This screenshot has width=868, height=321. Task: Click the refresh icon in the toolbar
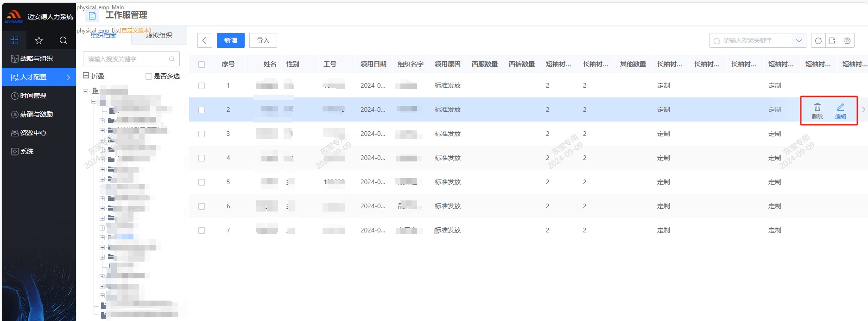(x=818, y=41)
